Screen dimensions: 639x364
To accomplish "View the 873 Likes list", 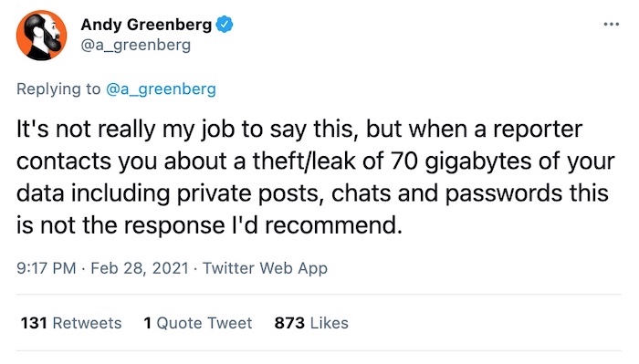I will [311, 323].
